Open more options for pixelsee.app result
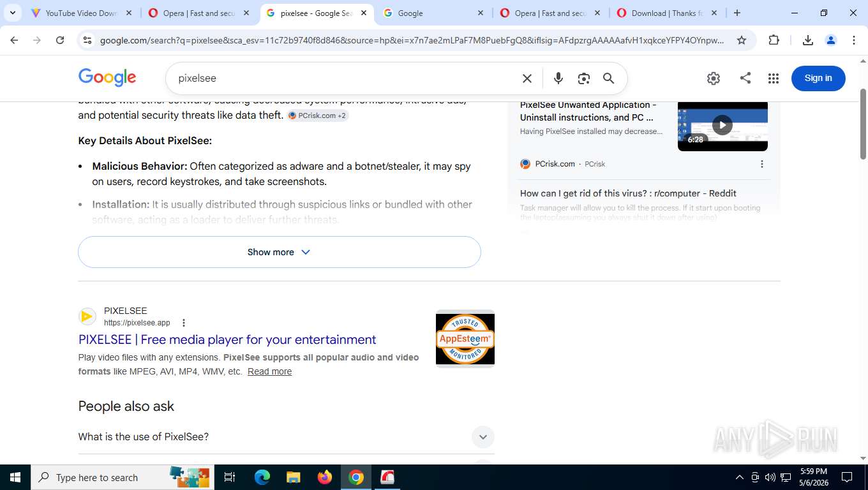The height and width of the screenshot is (490, 868). (x=184, y=323)
